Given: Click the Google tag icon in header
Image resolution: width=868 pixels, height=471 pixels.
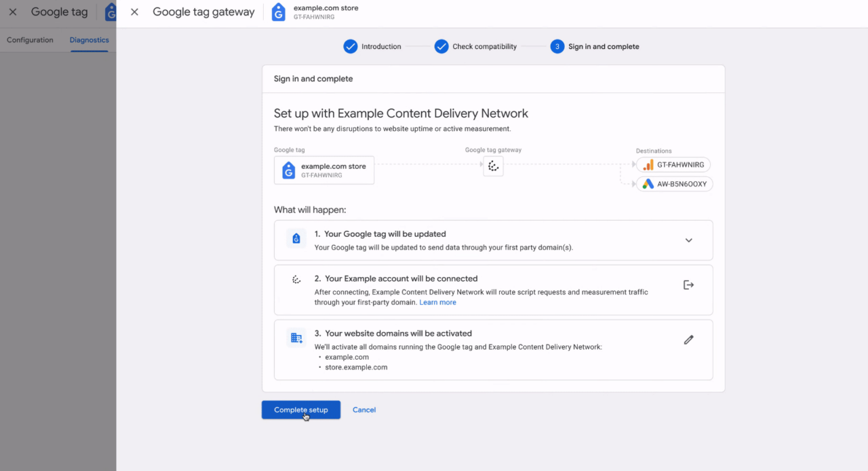Looking at the screenshot, I should tap(278, 12).
